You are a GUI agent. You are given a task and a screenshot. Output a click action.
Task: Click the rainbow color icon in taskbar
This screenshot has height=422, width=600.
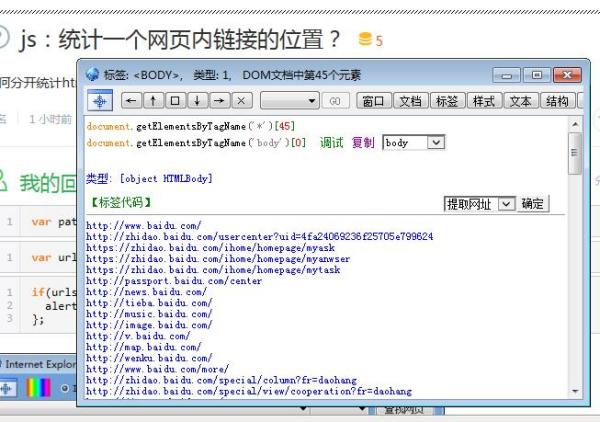pyautogui.click(x=38, y=388)
